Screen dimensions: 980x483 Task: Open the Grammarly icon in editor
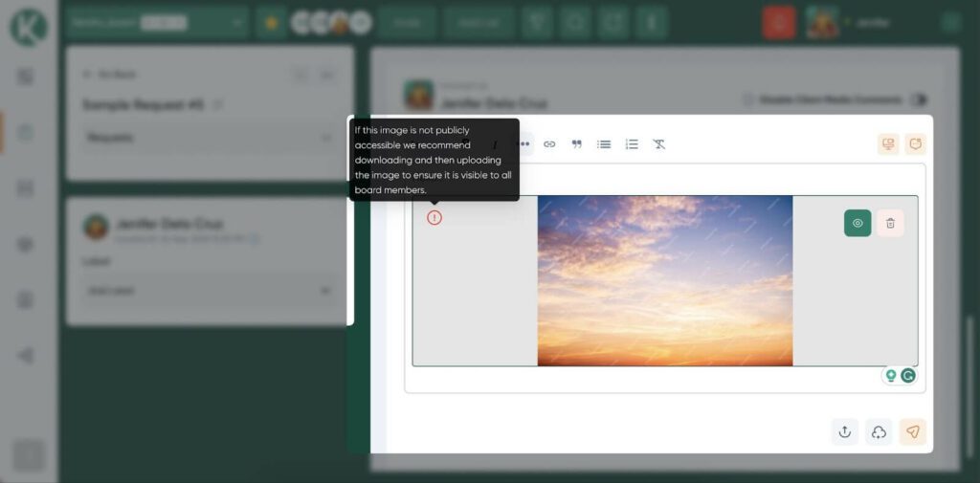pyautogui.click(x=908, y=376)
